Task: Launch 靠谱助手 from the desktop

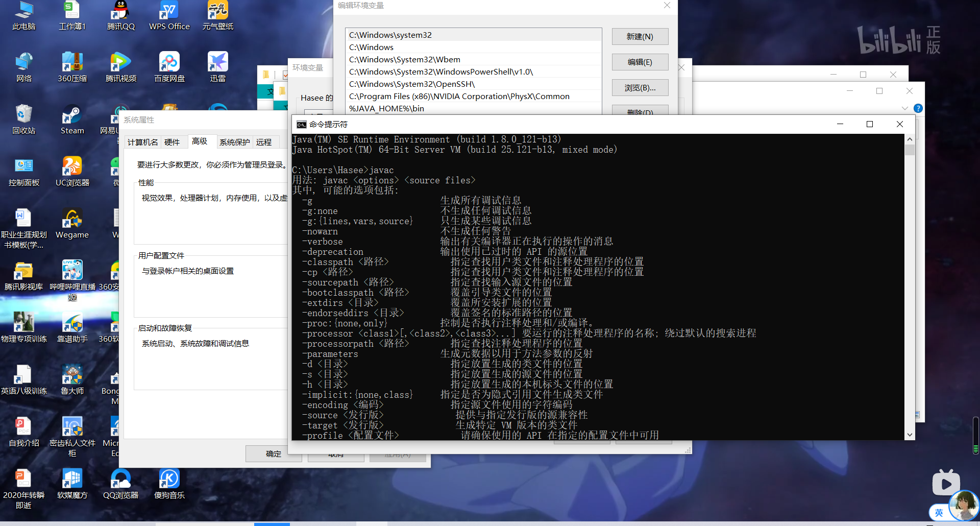Action: [x=72, y=327]
